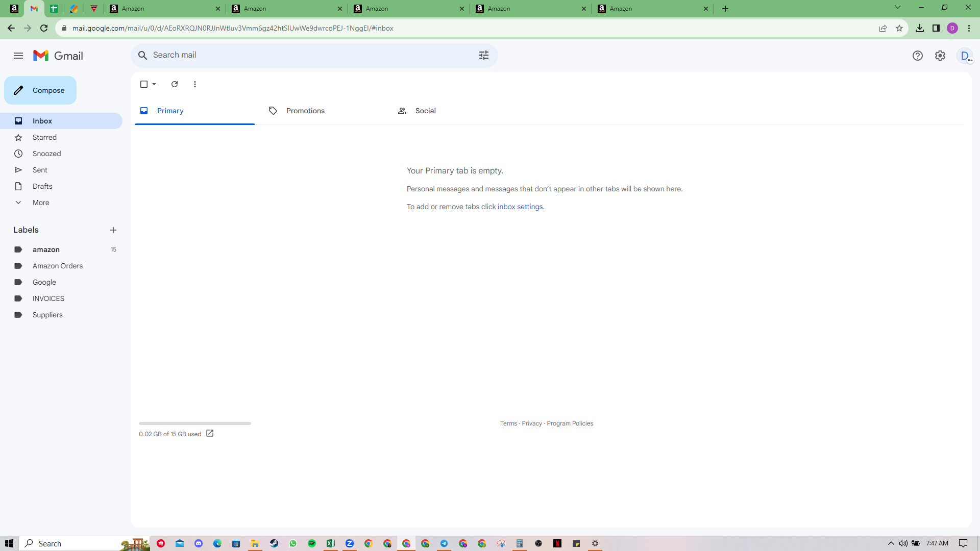The width and height of the screenshot is (980, 551).
Task: Open the amazon label
Action: pyautogui.click(x=61, y=249)
